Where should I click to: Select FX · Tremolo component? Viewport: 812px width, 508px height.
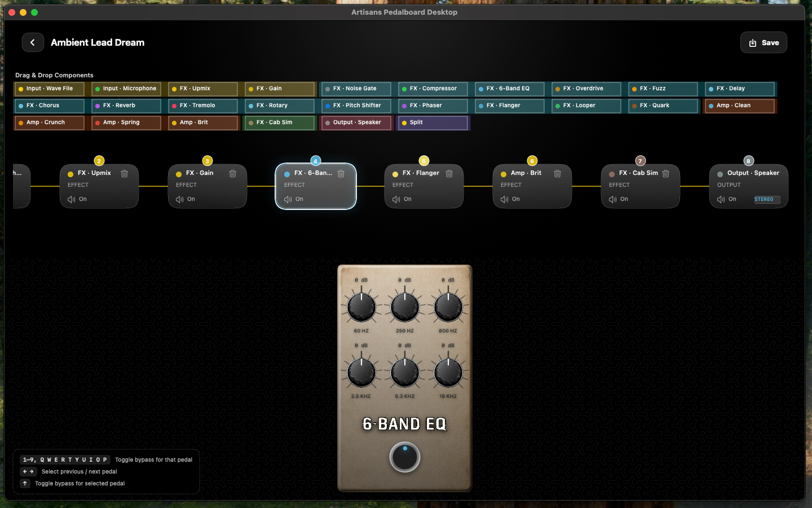203,106
